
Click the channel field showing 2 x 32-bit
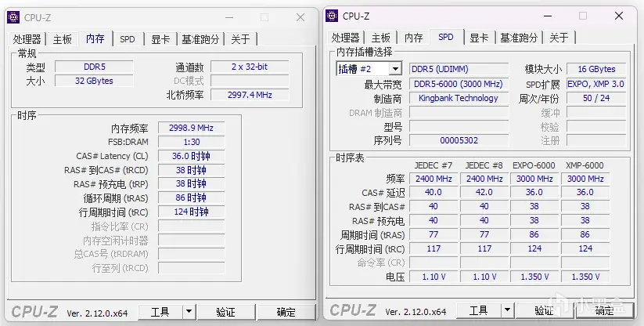pyautogui.click(x=250, y=67)
